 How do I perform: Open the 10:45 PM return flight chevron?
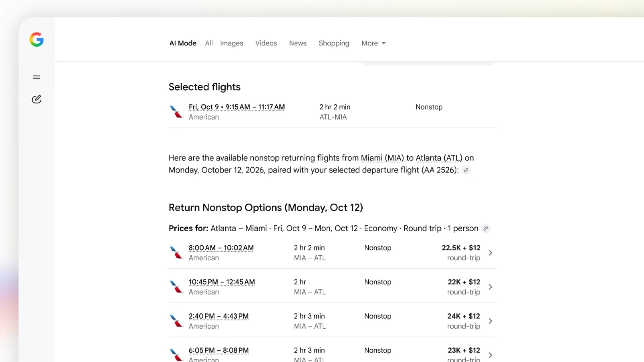click(490, 287)
